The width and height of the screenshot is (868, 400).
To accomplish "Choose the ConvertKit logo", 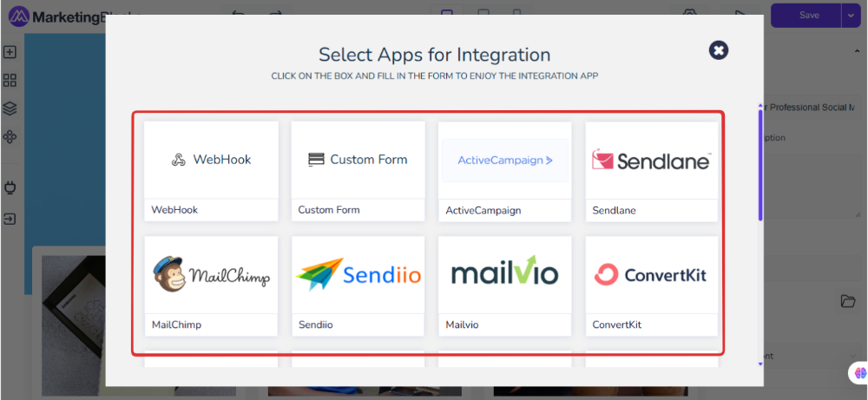I will click(652, 275).
